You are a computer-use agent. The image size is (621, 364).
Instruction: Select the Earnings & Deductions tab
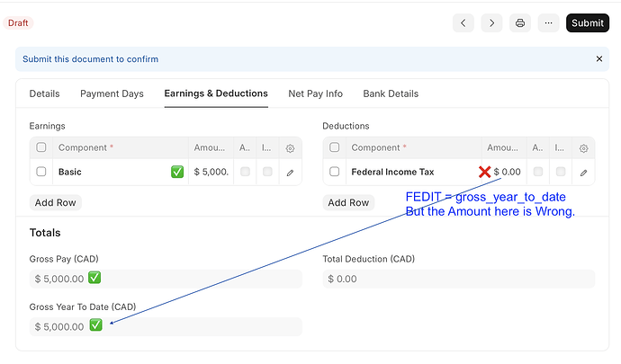216,93
